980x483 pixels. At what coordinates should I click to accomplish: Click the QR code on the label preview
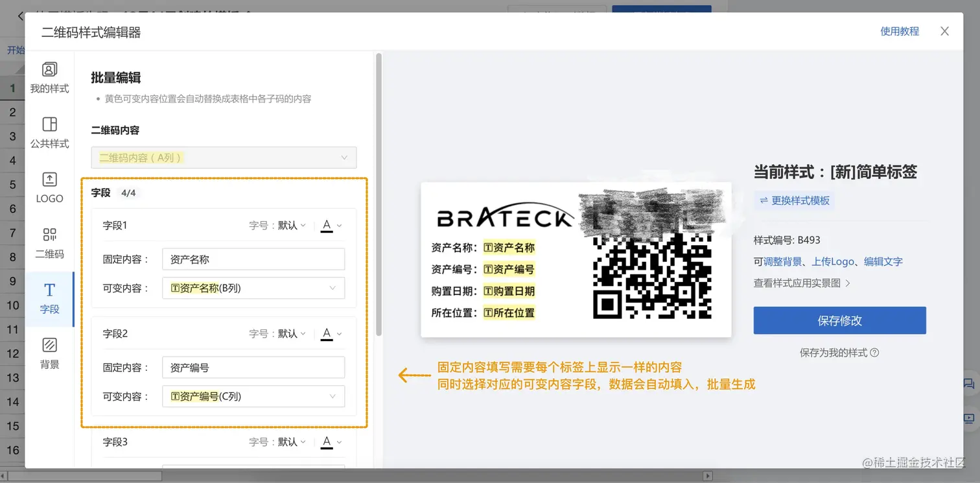pyautogui.click(x=652, y=276)
